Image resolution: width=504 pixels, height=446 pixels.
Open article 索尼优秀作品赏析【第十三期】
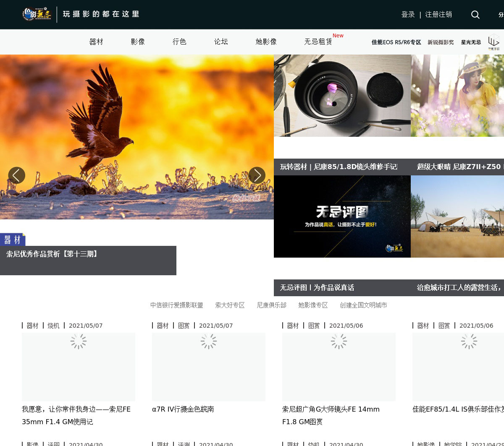pyautogui.click(x=52, y=254)
